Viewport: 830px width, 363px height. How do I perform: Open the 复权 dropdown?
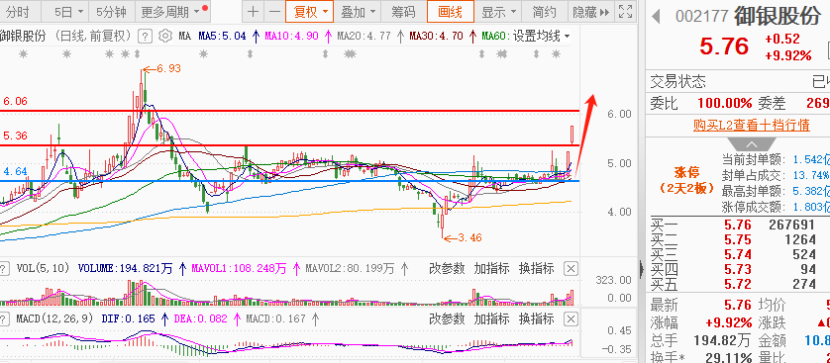coord(310,12)
